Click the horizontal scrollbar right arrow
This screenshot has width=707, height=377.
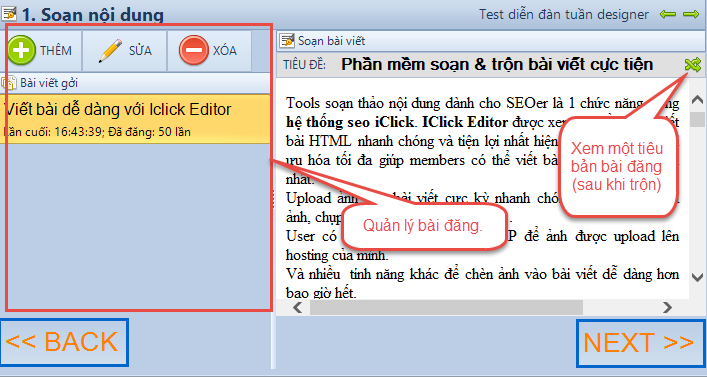click(667, 308)
